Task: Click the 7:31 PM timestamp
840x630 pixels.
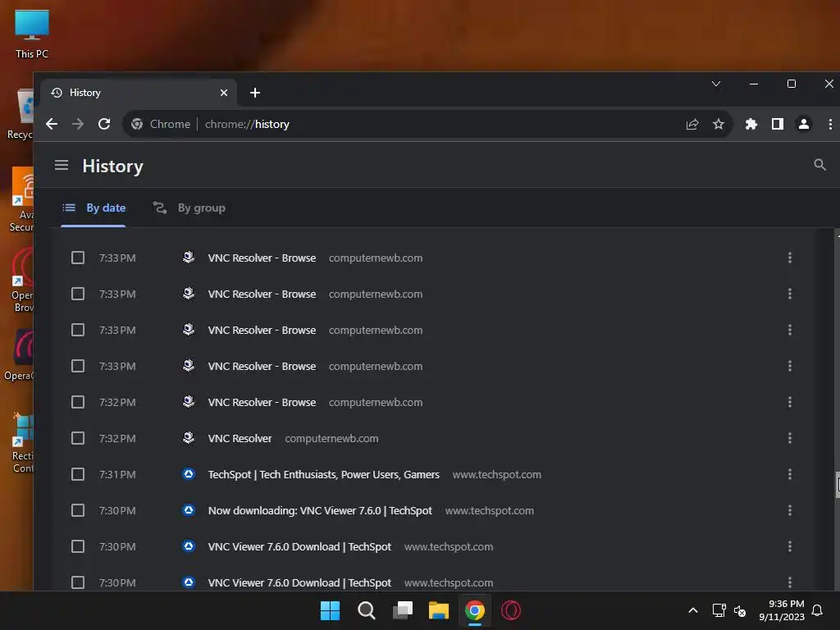Action: click(117, 475)
